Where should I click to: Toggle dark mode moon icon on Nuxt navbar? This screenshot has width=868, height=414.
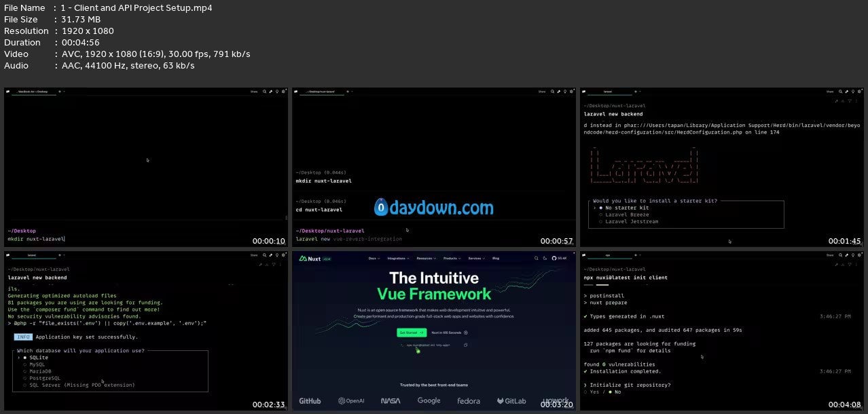point(545,258)
